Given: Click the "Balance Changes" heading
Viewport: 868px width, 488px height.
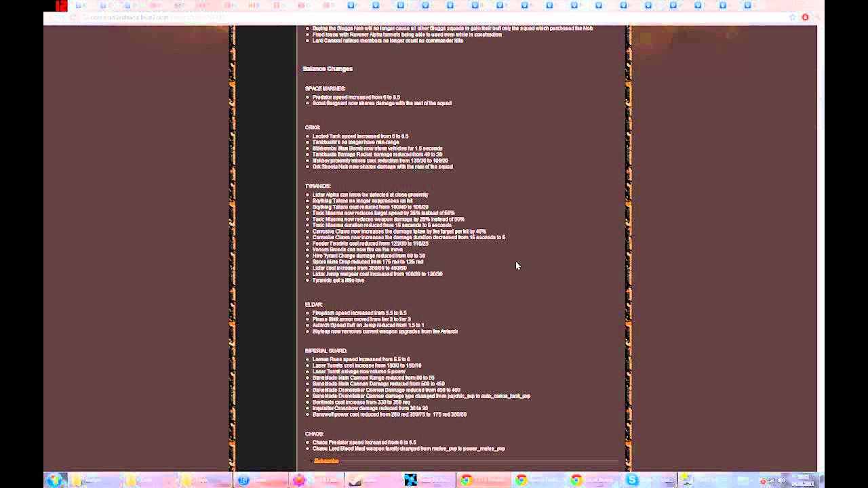Looking at the screenshot, I should pyautogui.click(x=328, y=68).
